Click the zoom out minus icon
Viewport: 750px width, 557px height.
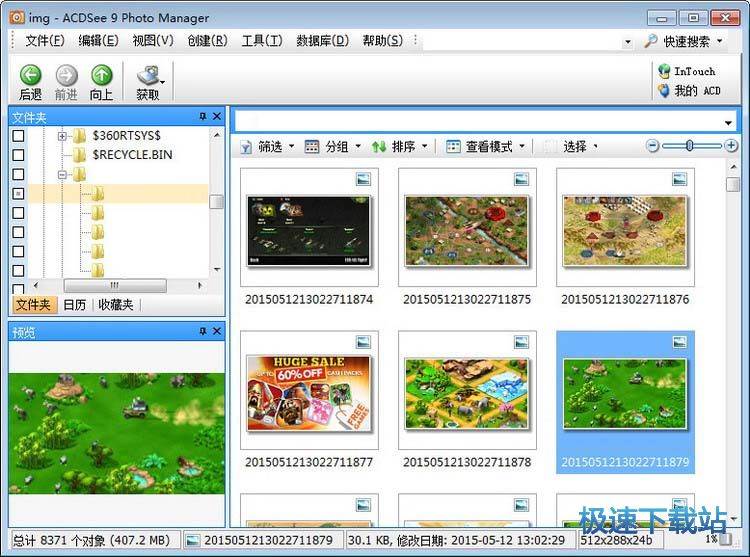(653, 146)
